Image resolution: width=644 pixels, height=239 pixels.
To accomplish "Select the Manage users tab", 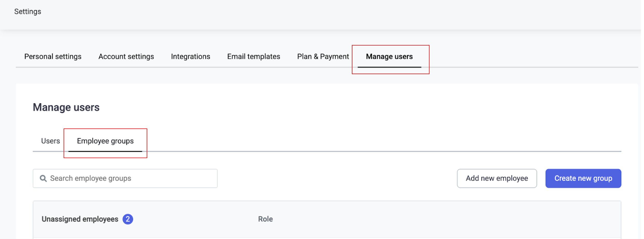I will point(389,56).
